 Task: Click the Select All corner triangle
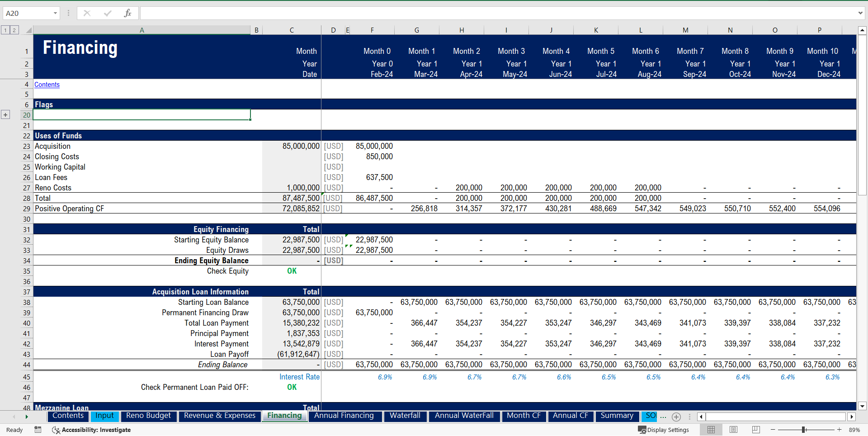pyautogui.click(x=28, y=30)
